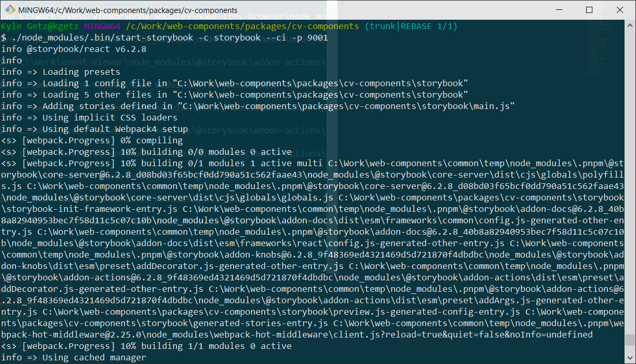Click the 'Loading 5 other files' line
Screen dimensions: 636x364
235,95
